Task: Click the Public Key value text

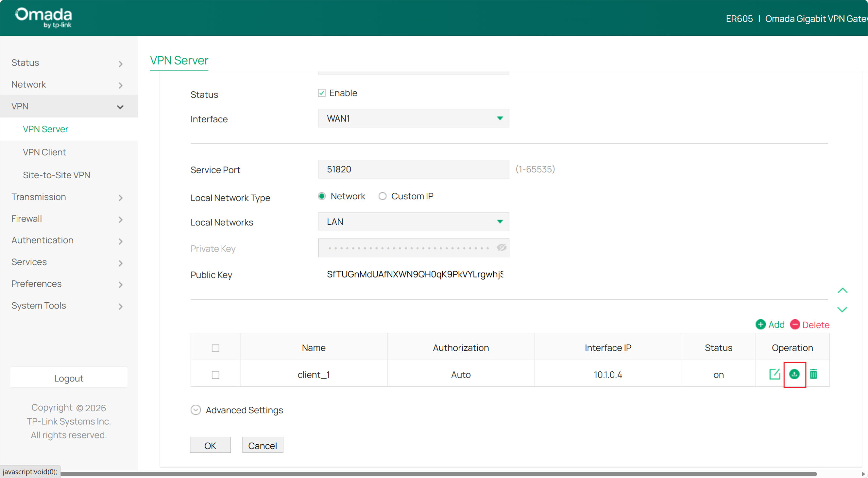Action: tap(415, 274)
